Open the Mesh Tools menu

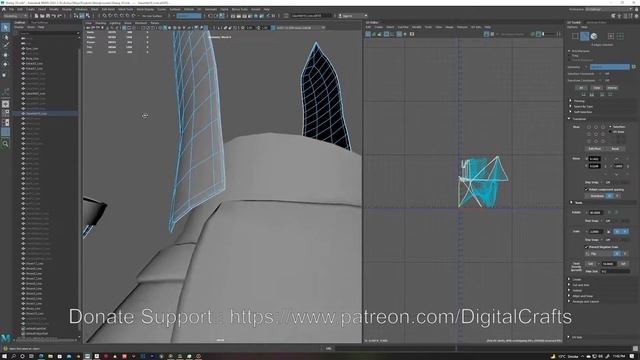pyautogui.click(x=125, y=9)
